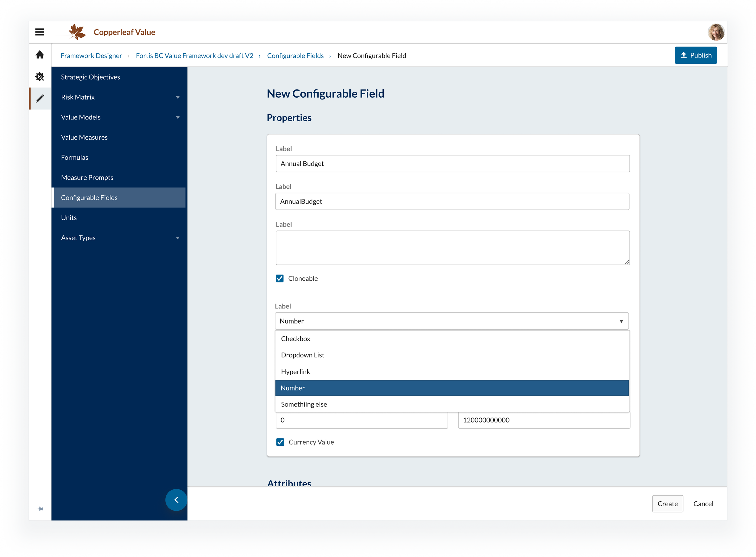Open the hamburger menu icon

(39, 32)
